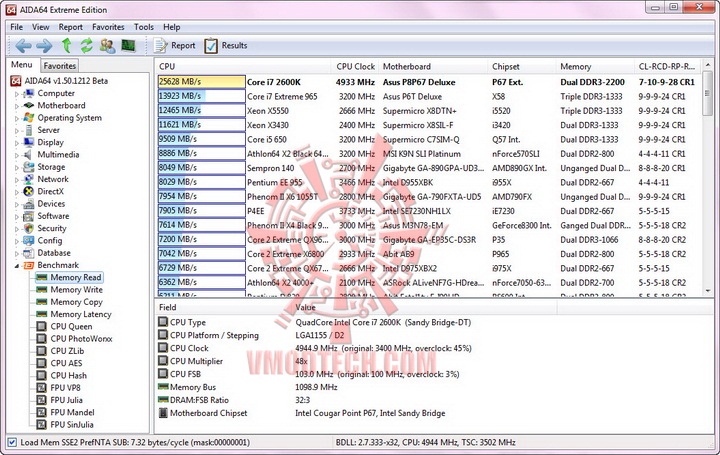Click the FPU Mandel benchmark icon
This screenshot has height=455, width=720.
(x=42, y=412)
